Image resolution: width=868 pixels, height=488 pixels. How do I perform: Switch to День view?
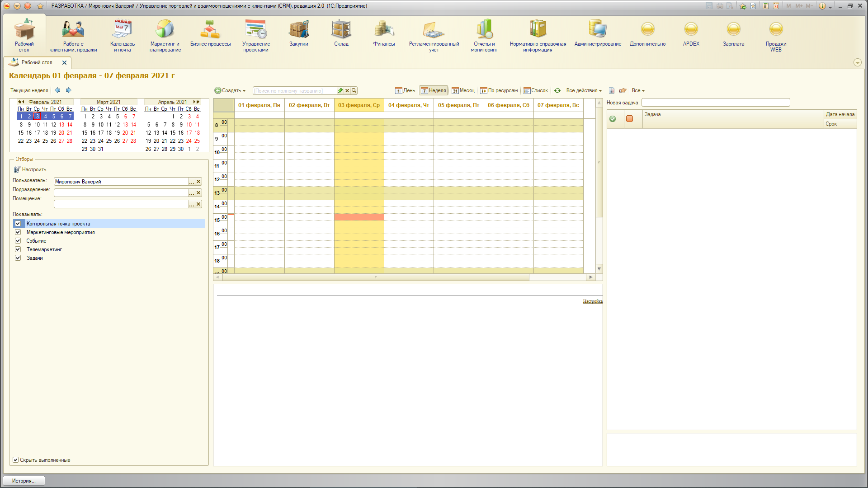[x=405, y=90]
